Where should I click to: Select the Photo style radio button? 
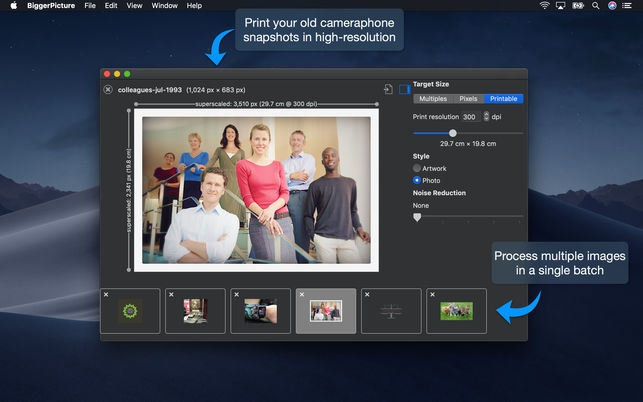point(417,180)
